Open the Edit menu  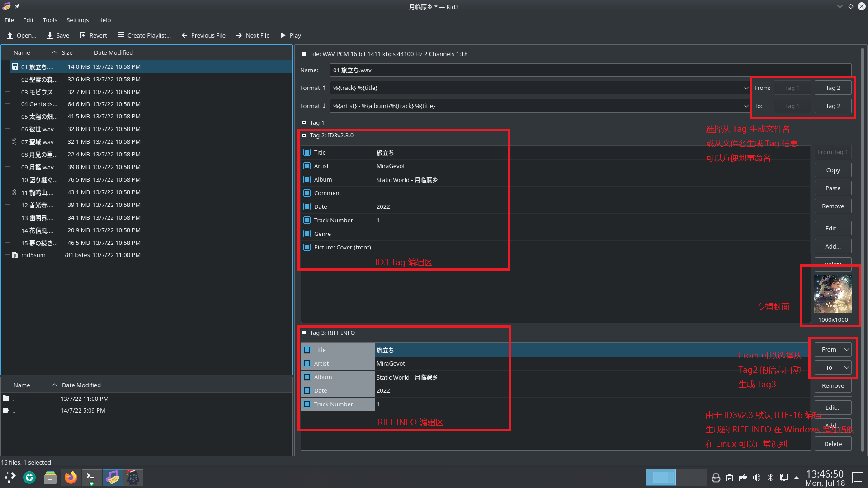pos(28,20)
